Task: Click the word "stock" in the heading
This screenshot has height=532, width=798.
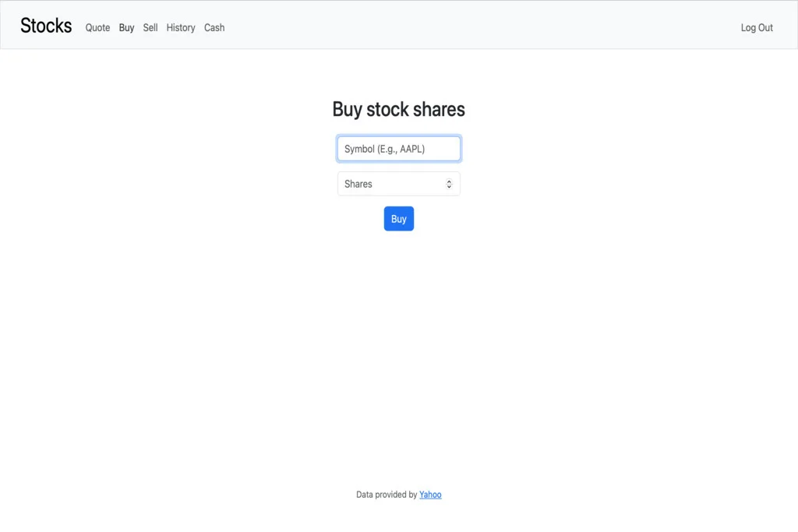Action: click(387, 109)
